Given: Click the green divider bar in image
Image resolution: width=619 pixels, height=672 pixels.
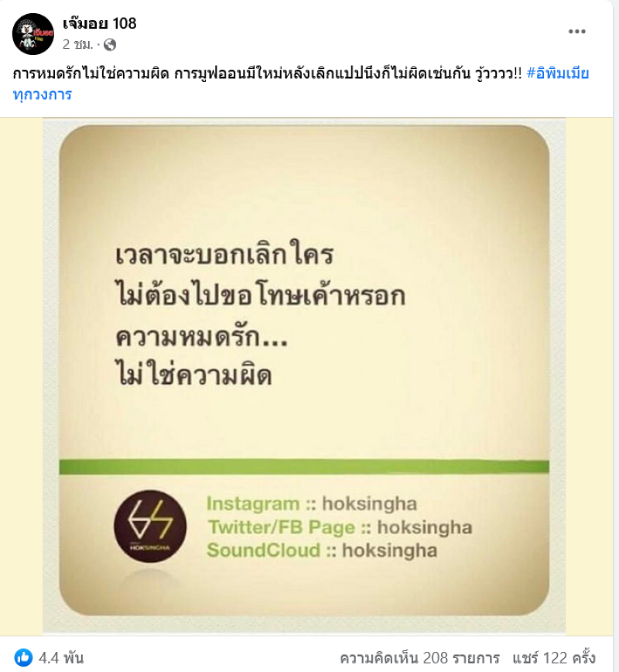Looking at the screenshot, I should coord(304,466).
